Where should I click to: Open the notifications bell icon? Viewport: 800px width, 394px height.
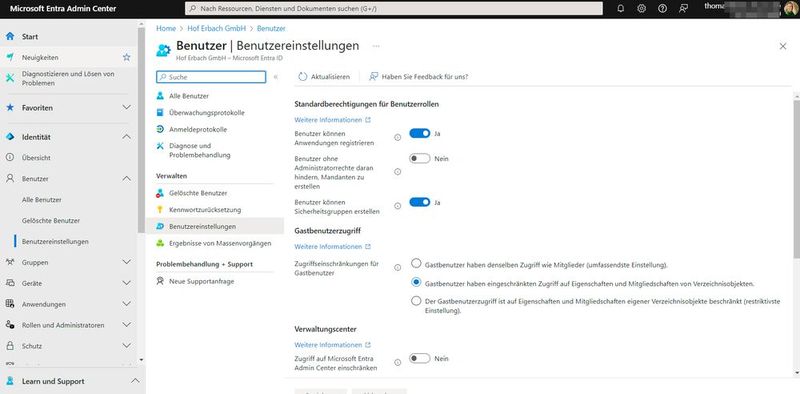point(620,9)
